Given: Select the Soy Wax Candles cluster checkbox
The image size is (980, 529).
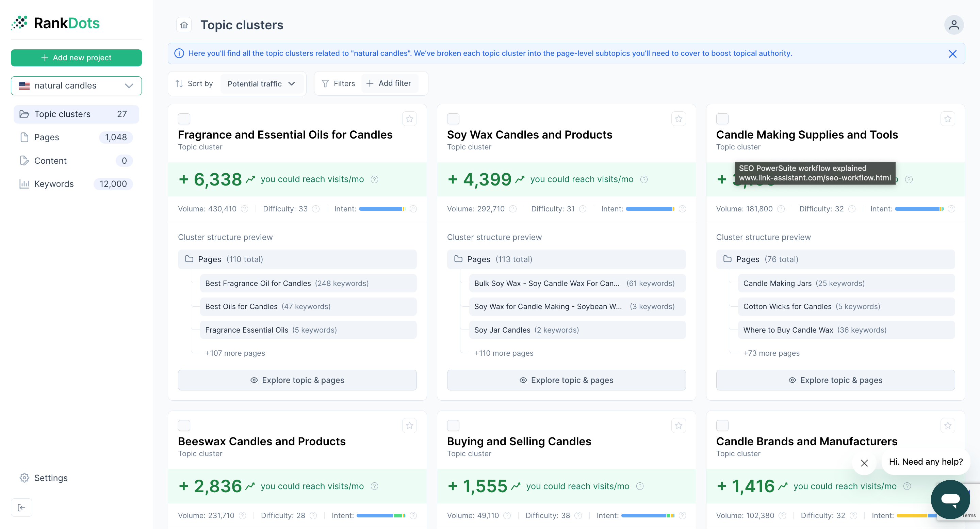Looking at the screenshot, I should point(453,119).
